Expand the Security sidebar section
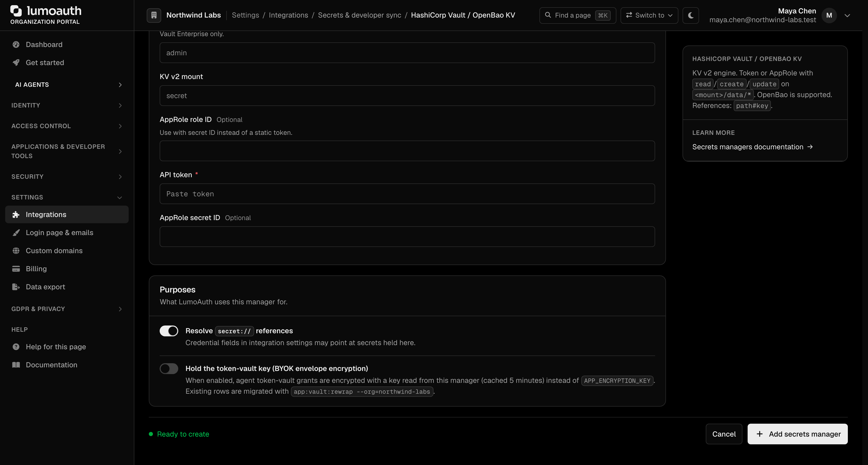The image size is (868, 465). point(67,176)
